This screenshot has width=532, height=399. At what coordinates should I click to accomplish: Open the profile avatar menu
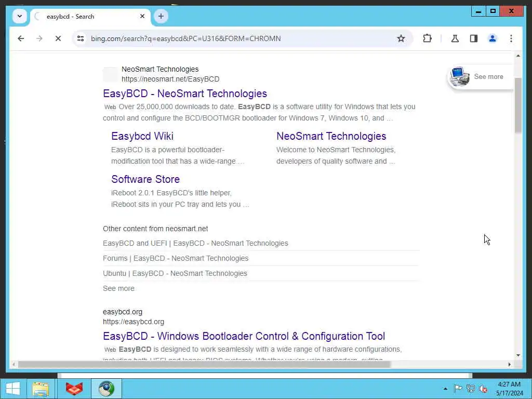coord(493,38)
